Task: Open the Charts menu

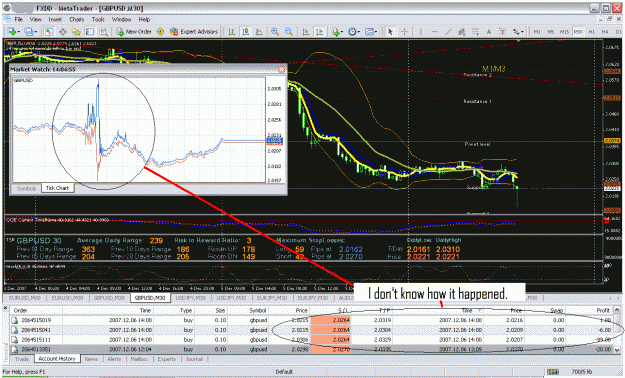Action: pos(77,19)
